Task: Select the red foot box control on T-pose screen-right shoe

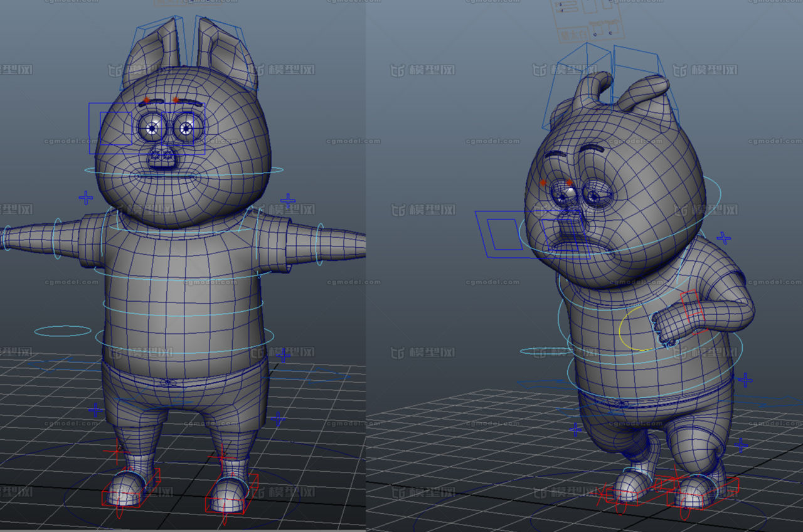Action: click(x=231, y=493)
